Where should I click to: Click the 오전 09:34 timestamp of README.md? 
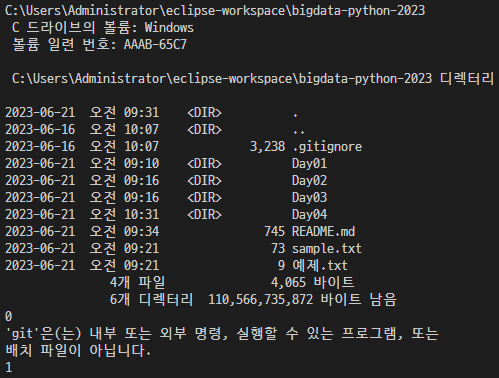[x=124, y=232]
